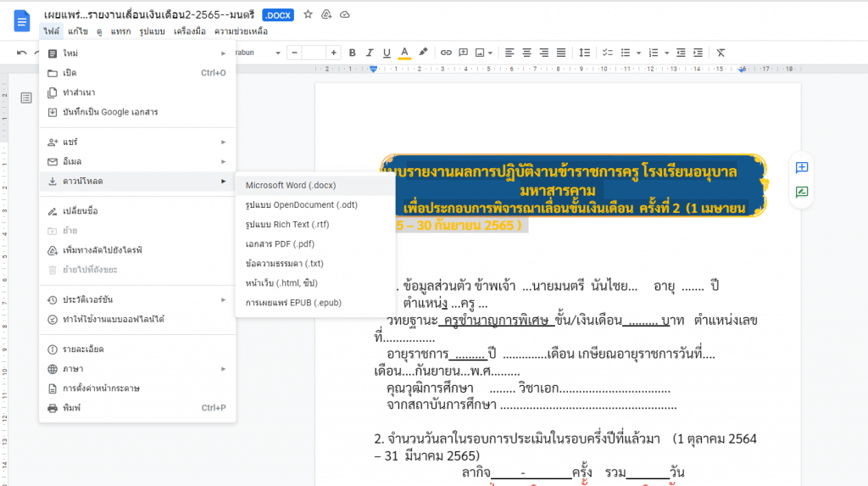Select บันทึกเป็น Google เอกสาร
The height and width of the screenshot is (486, 868).
(137, 112)
